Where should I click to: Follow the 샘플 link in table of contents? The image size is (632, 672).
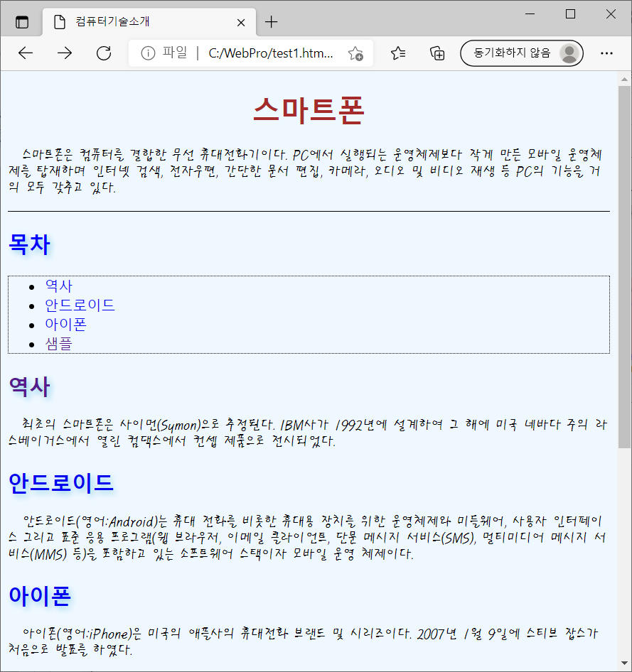point(59,344)
